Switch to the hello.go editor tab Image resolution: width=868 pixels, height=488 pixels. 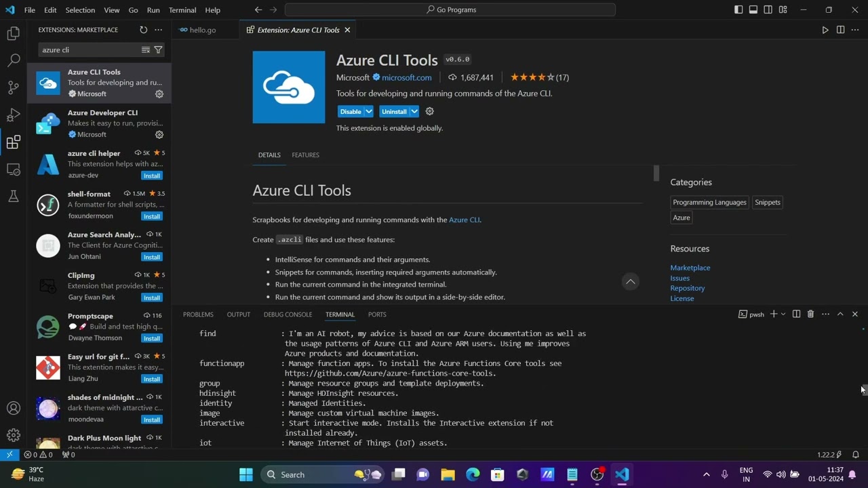coord(202,30)
